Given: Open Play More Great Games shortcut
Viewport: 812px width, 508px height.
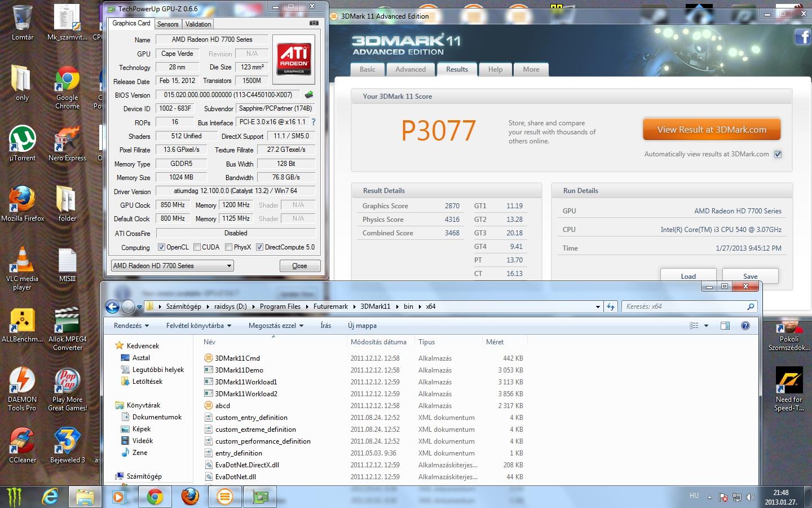Looking at the screenshot, I should pos(67,389).
